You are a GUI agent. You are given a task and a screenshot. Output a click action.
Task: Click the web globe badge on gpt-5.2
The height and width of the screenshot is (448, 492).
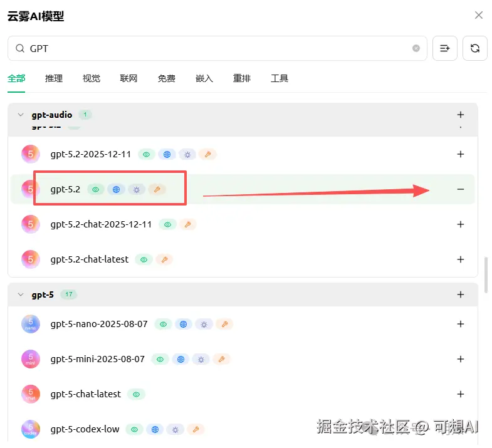[116, 189]
